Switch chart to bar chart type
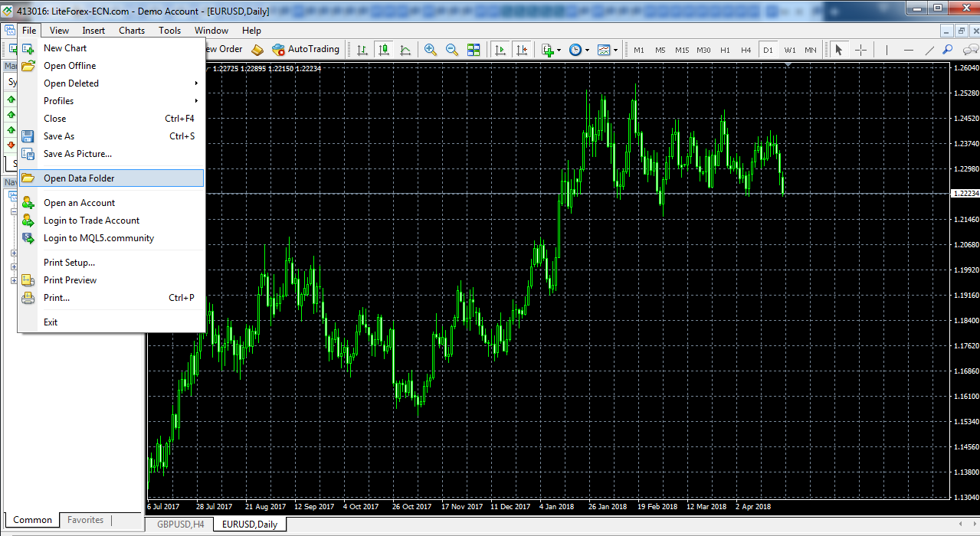The height and width of the screenshot is (536, 980). click(x=362, y=49)
